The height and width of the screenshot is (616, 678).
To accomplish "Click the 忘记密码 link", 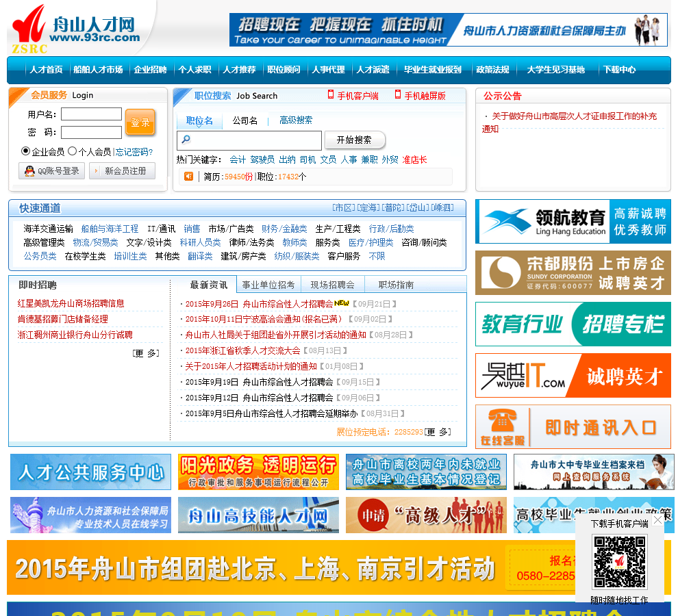I will coord(134,152).
